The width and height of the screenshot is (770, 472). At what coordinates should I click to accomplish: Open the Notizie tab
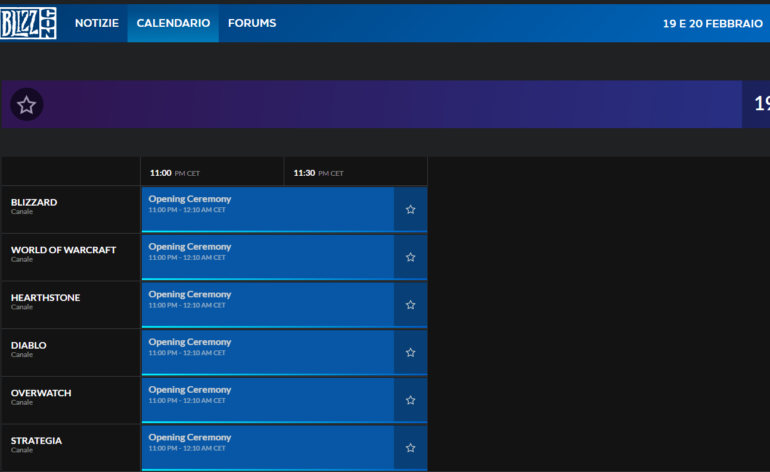tap(96, 23)
